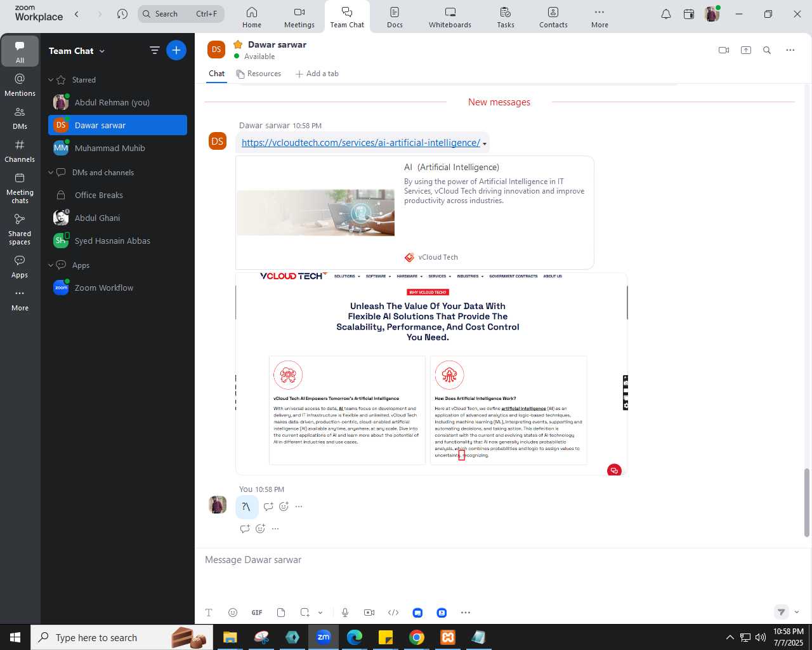Click Add a tab in chat header
812x650 pixels.
click(x=317, y=74)
